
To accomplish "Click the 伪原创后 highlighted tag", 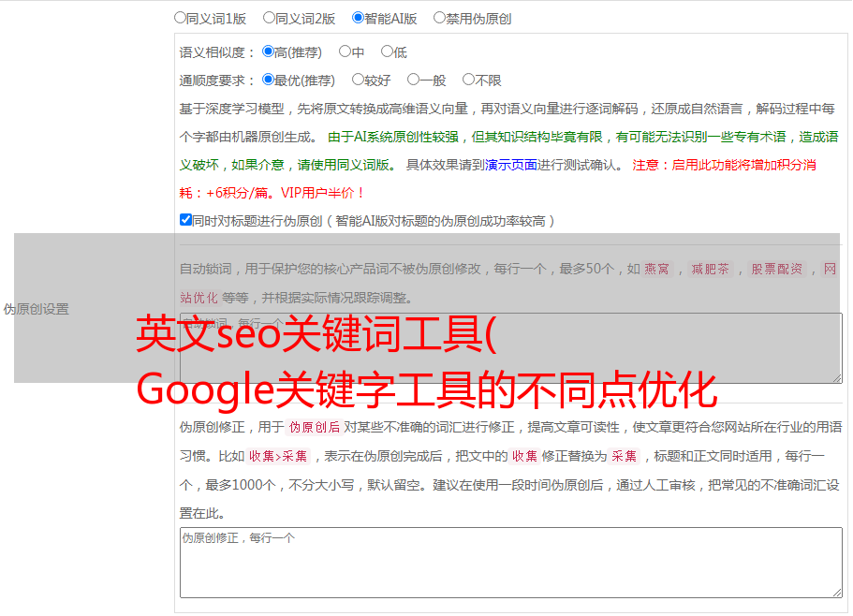I will click(314, 427).
